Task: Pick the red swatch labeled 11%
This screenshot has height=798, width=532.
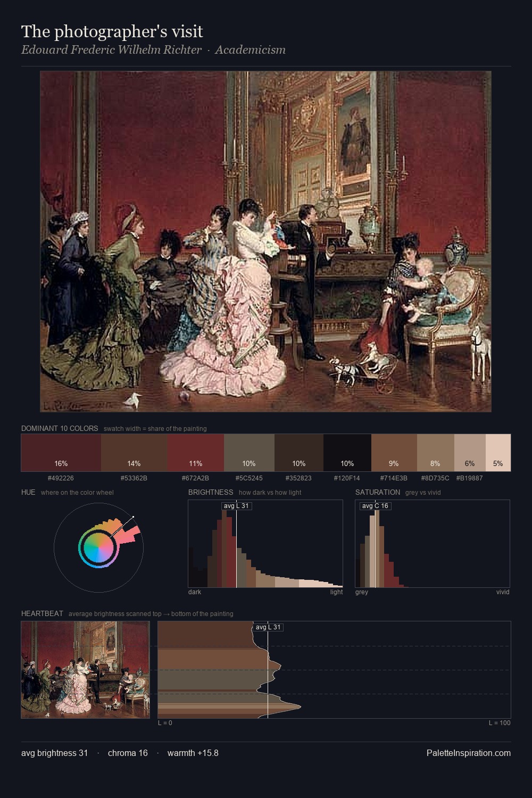Action: [196, 453]
